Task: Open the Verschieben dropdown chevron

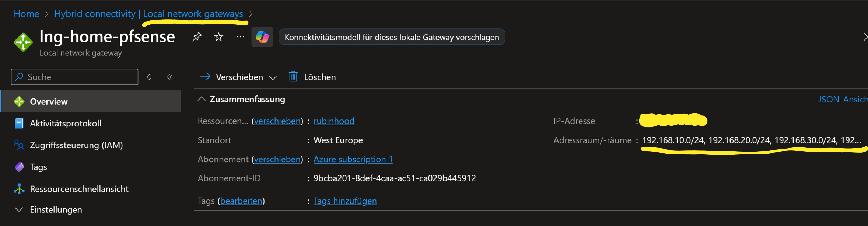Action: (x=273, y=77)
